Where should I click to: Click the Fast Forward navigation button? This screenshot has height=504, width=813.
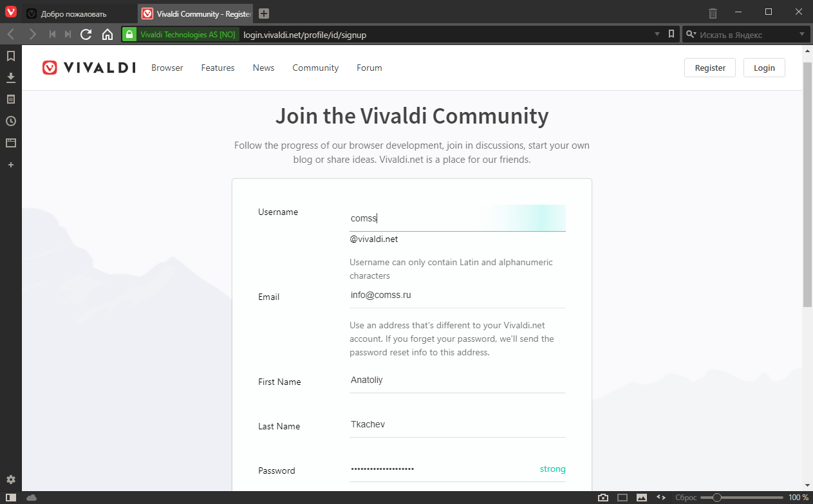68,35
